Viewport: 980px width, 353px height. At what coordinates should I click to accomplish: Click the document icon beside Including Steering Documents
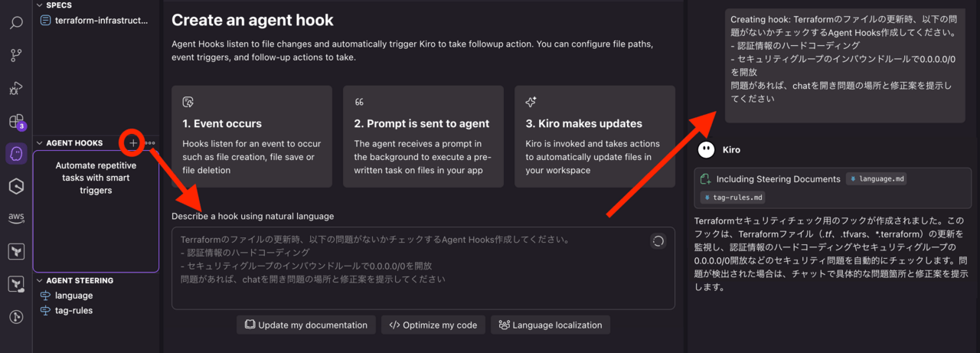point(705,179)
